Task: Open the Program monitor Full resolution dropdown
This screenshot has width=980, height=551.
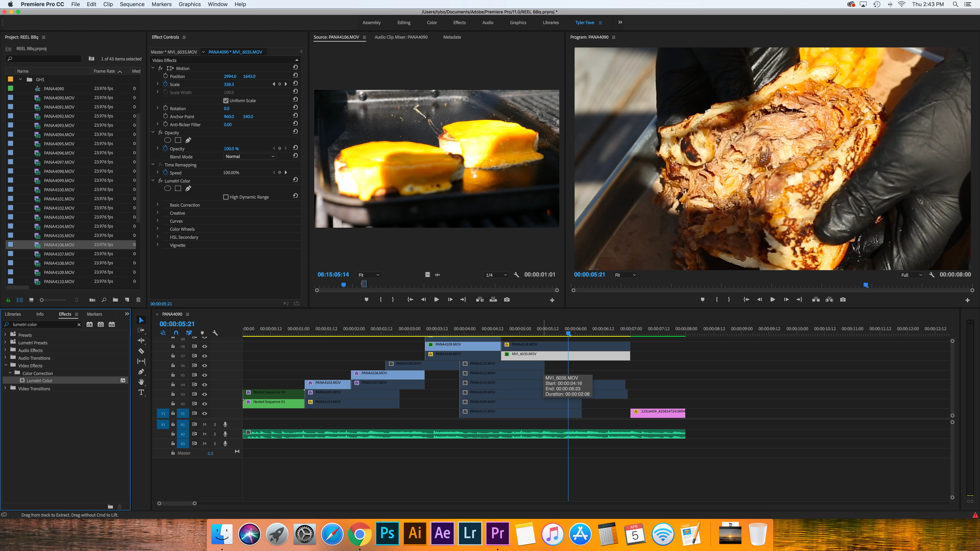Action: (911, 275)
